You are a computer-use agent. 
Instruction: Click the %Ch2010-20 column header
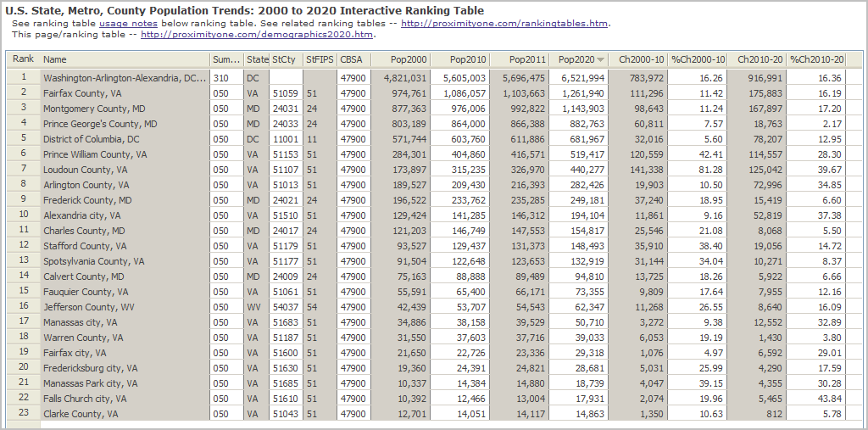[816, 60]
